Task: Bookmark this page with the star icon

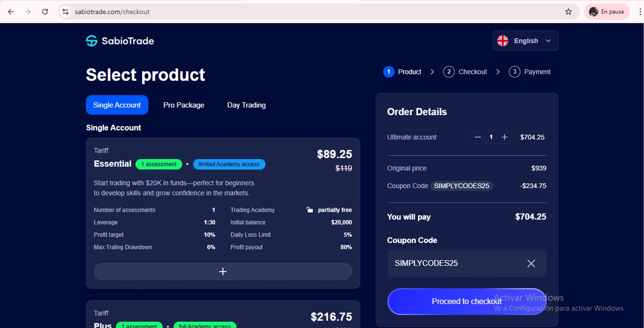Action: click(568, 12)
